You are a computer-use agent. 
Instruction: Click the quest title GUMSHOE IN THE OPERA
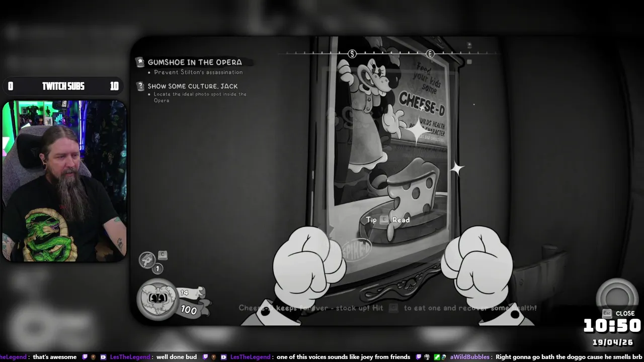coord(195,62)
